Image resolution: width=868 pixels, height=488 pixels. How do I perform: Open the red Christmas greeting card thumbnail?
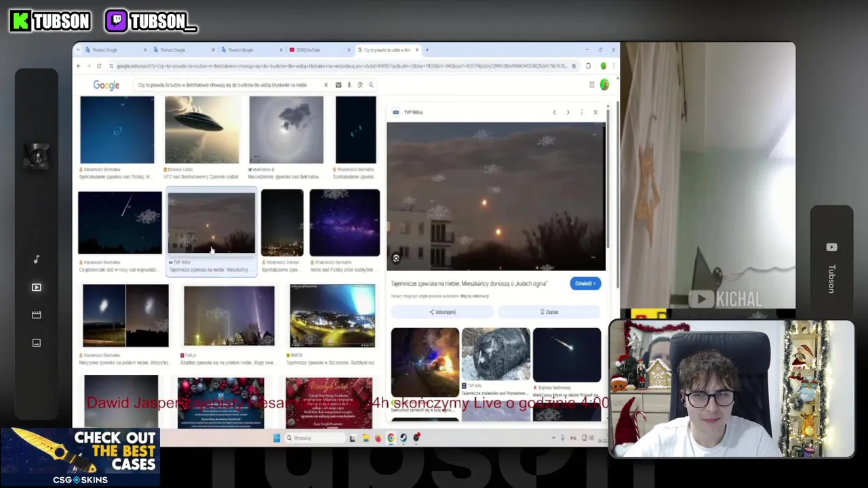pyautogui.click(x=329, y=403)
